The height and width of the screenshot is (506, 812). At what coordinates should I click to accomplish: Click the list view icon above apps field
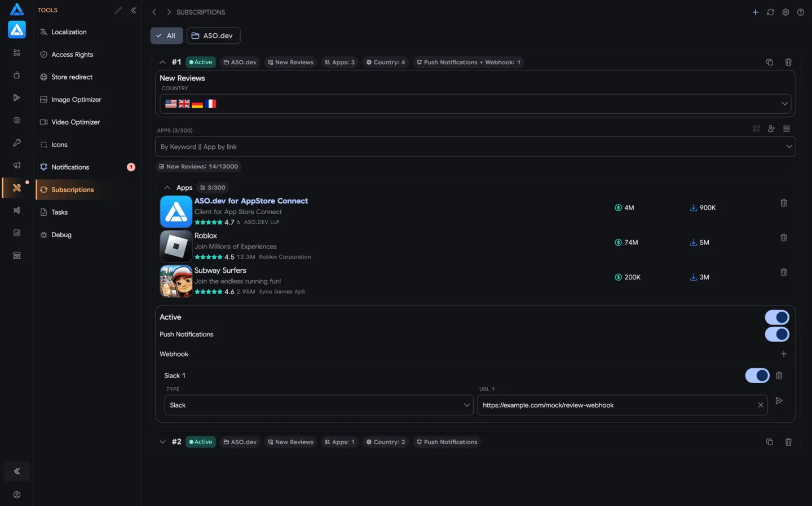point(787,128)
